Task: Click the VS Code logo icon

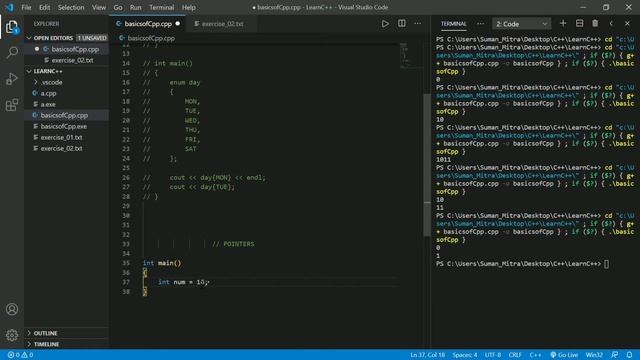Action: coord(9,7)
